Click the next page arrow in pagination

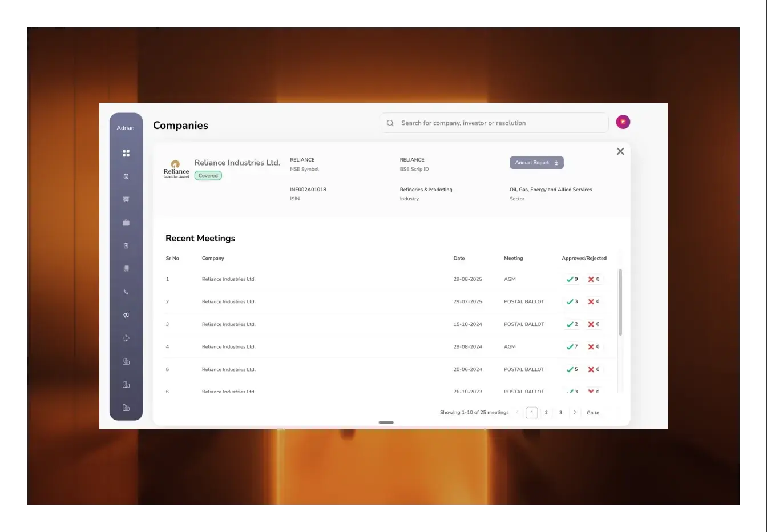(x=575, y=412)
